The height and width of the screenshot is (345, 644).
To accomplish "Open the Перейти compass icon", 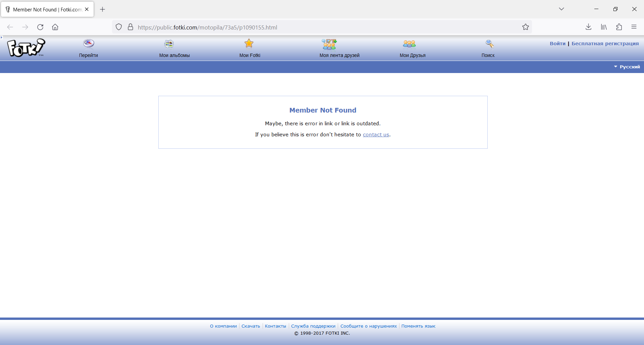I will tap(89, 44).
